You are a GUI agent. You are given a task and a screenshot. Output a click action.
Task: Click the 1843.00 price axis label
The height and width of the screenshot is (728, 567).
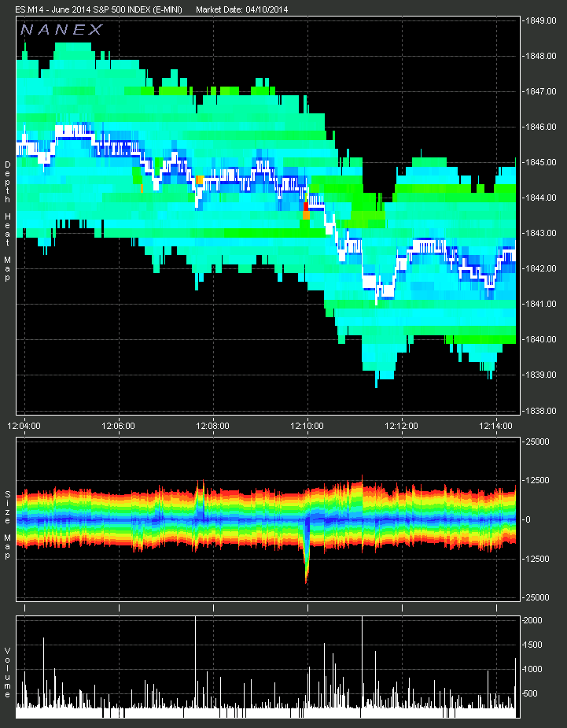541,233
